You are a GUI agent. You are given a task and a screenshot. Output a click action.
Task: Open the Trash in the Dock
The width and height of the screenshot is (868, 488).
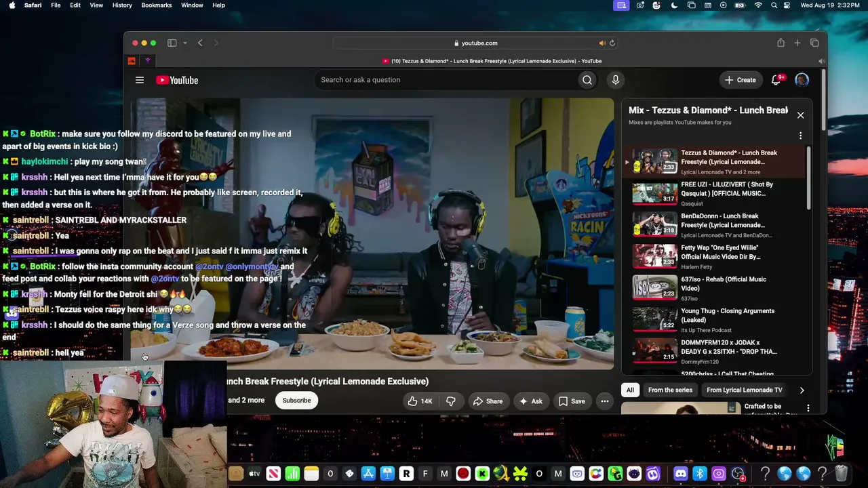[x=841, y=474]
